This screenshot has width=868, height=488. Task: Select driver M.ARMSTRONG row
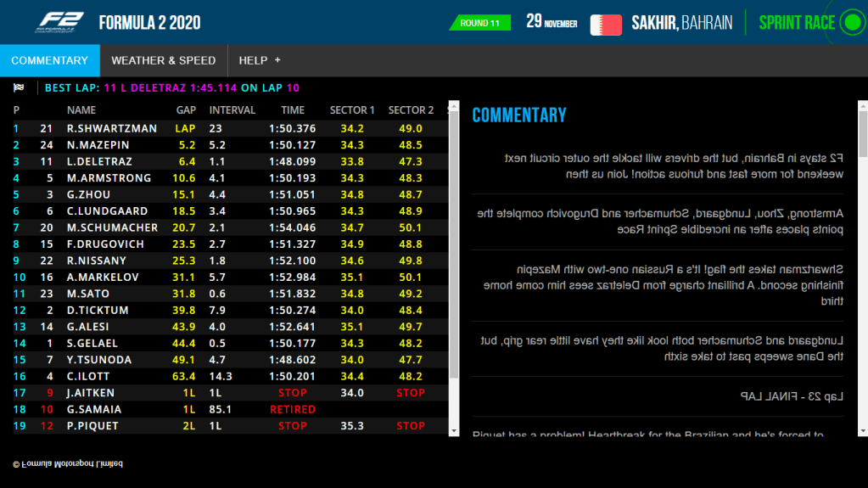pos(230,178)
